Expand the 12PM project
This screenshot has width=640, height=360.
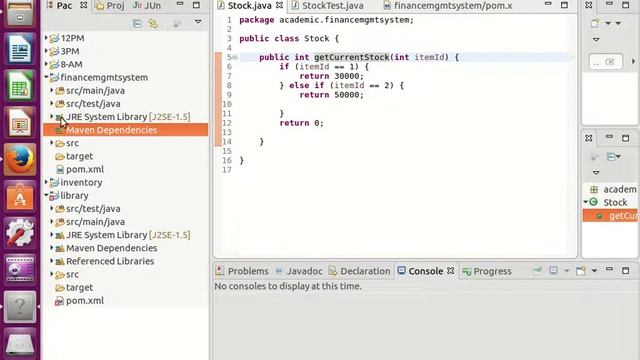pos(46,38)
